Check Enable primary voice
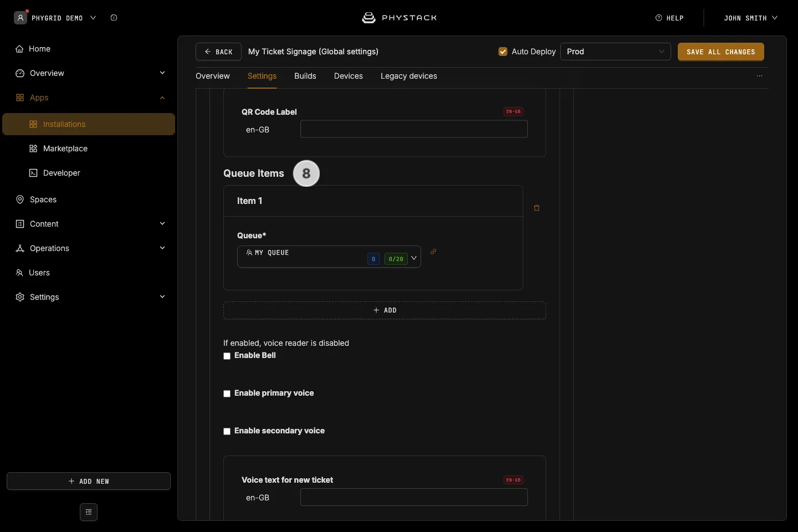 tap(227, 394)
